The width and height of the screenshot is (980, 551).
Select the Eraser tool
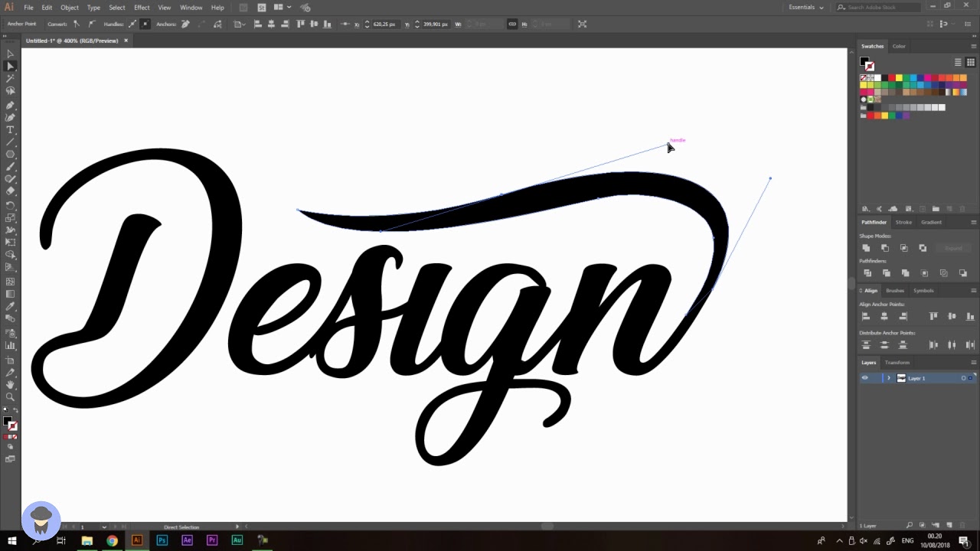[10, 191]
